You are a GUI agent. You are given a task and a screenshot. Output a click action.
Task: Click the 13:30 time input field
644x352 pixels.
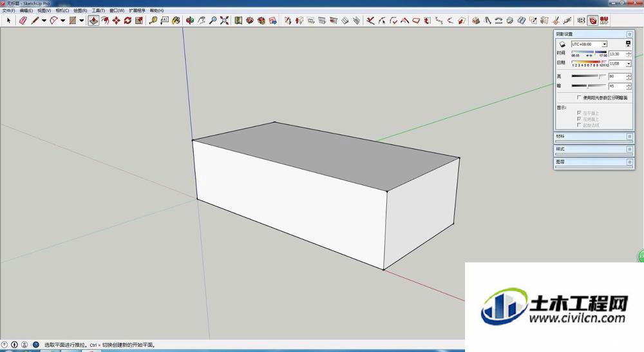pos(617,54)
